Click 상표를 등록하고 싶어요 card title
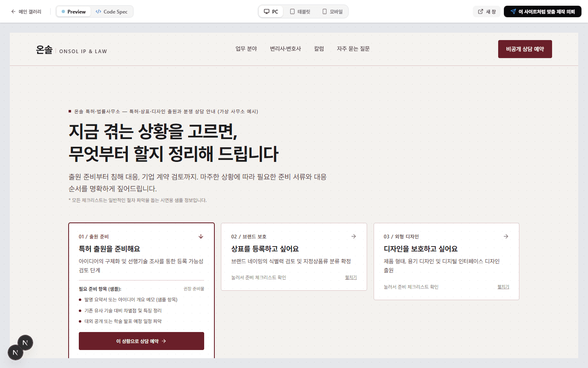The image size is (588, 368). 265,249
